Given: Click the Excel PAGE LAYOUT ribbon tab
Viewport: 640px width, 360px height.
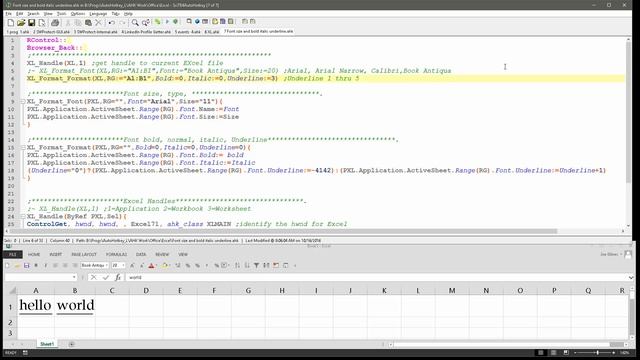Looking at the screenshot, I should (x=84, y=254).
